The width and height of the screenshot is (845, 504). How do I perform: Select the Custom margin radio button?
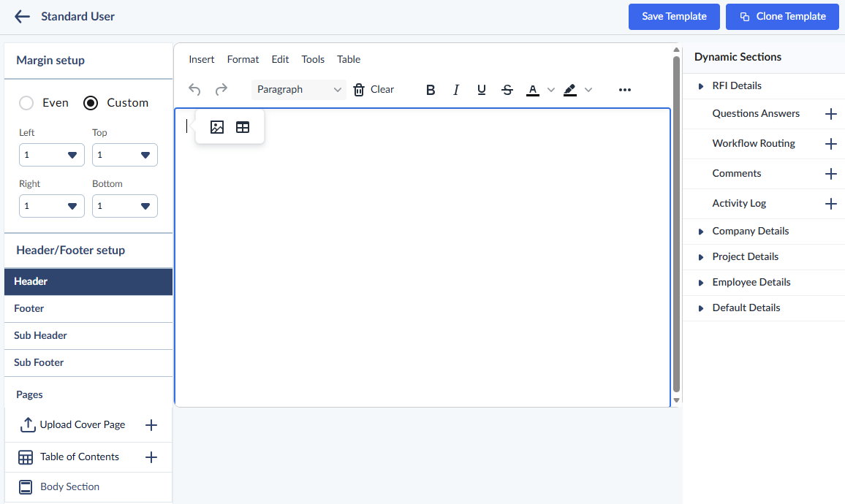point(91,103)
